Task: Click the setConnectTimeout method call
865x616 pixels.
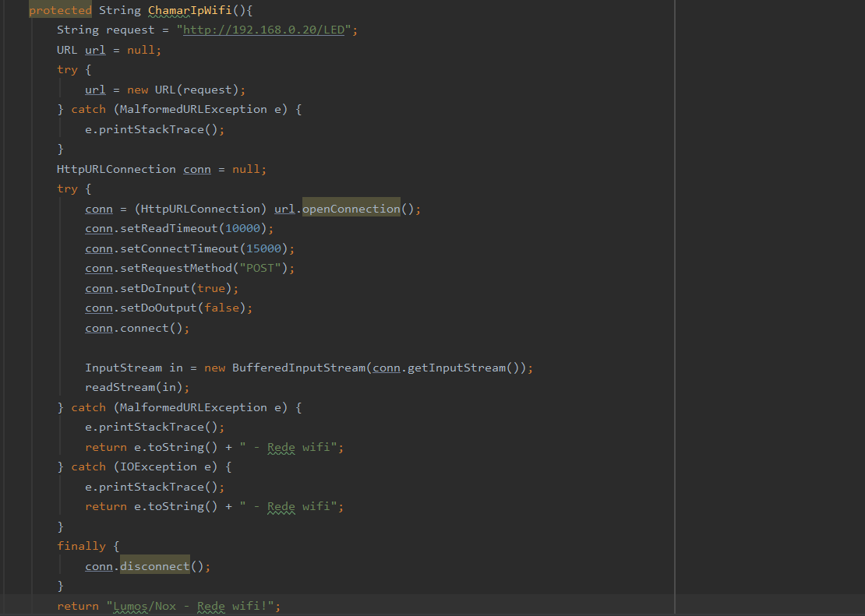Action: coord(179,248)
